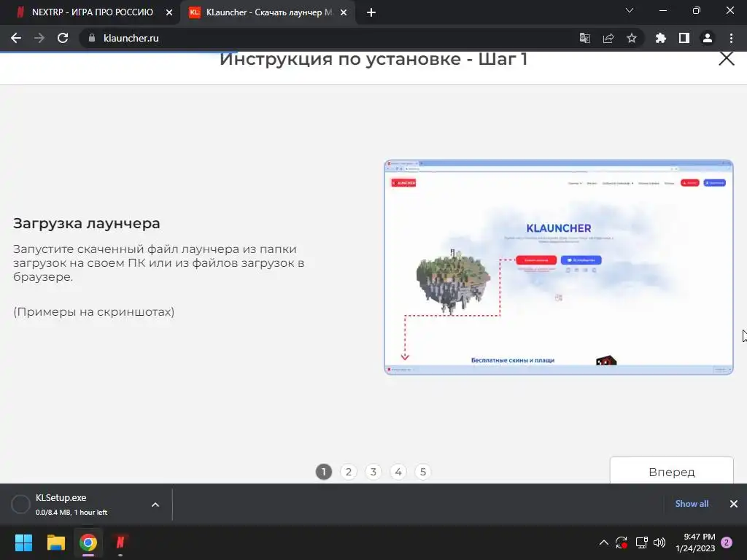Image resolution: width=747 pixels, height=560 pixels.
Task: Reload the klauncher.ru page
Action: click(63, 38)
